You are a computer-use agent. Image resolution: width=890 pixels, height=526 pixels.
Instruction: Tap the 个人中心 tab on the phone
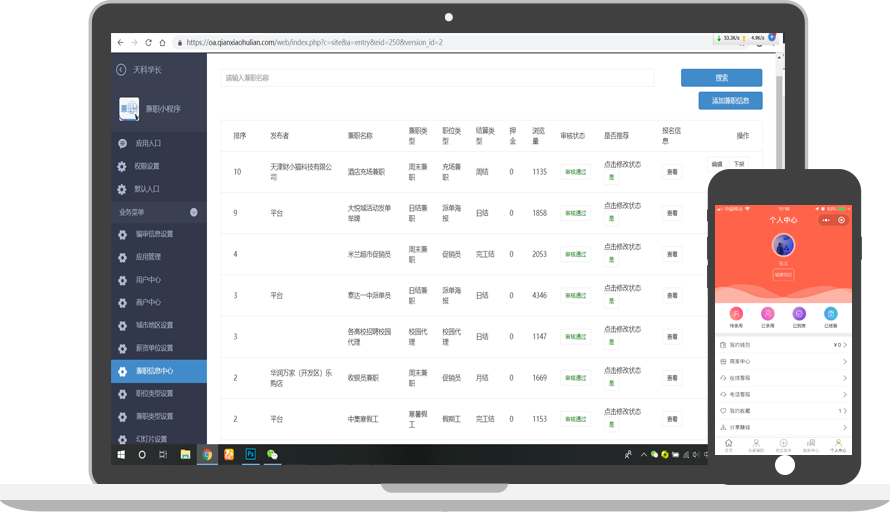838,445
